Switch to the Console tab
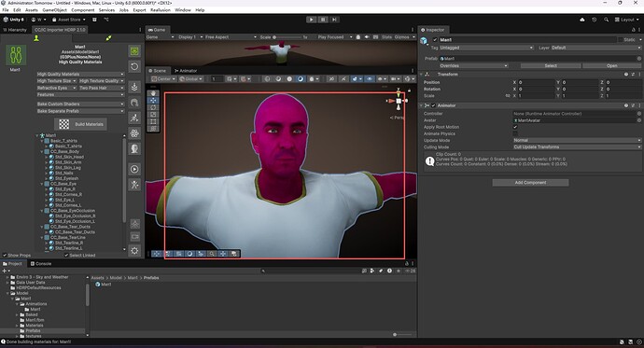The height and width of the screenshot is (348, 644). (x=41, y=264)
